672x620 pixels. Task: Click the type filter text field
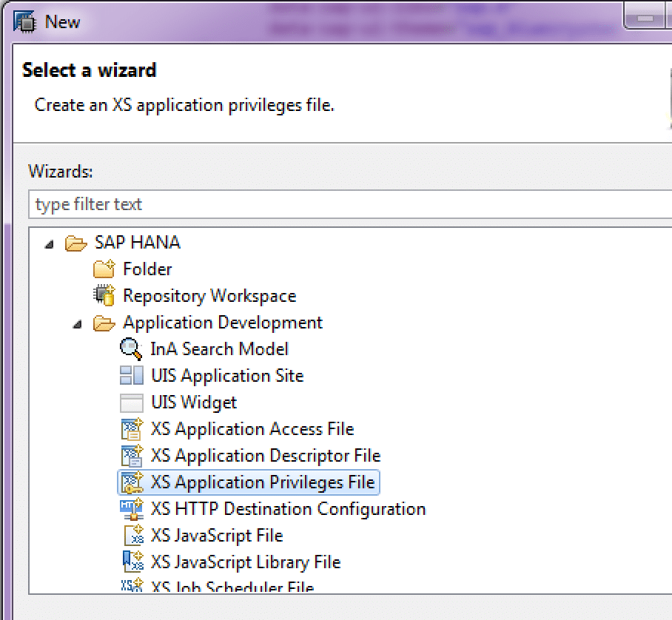tap(348, 204)
